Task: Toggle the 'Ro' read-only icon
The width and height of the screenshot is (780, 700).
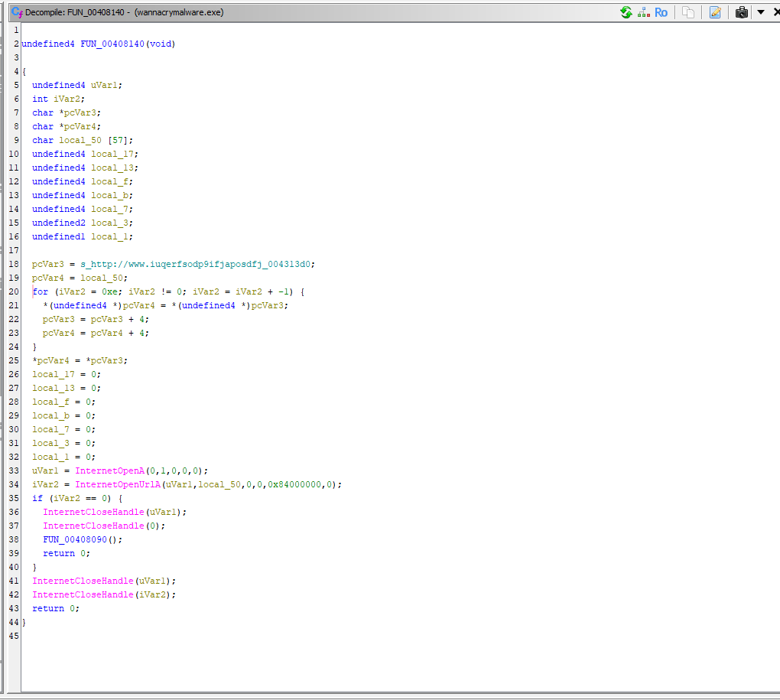Action: (661, 12)
